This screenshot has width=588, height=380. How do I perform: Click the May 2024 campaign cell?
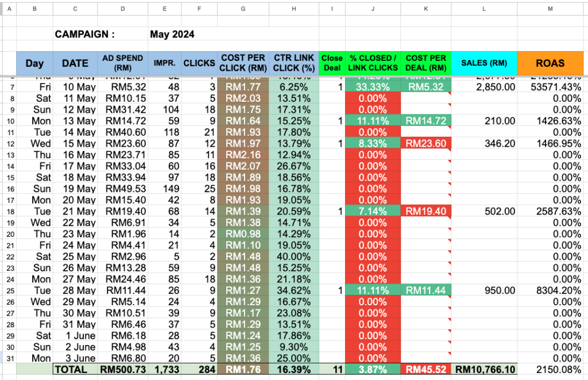pyautogui.click(x=172, y=34)
